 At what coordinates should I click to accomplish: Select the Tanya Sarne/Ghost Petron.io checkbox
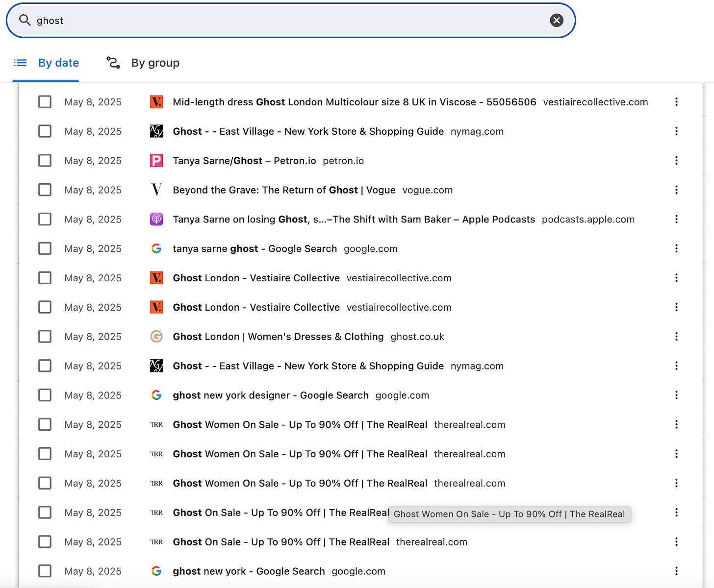point(45,161)
